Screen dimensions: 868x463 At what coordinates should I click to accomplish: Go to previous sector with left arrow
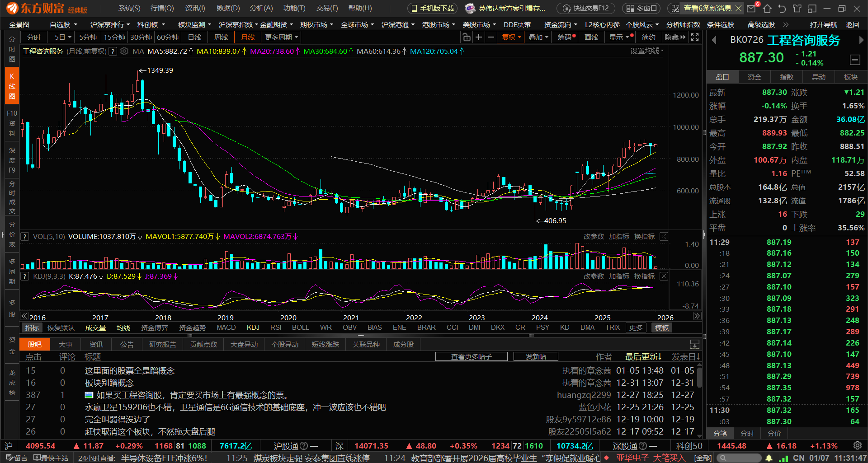tap(714, 40)
